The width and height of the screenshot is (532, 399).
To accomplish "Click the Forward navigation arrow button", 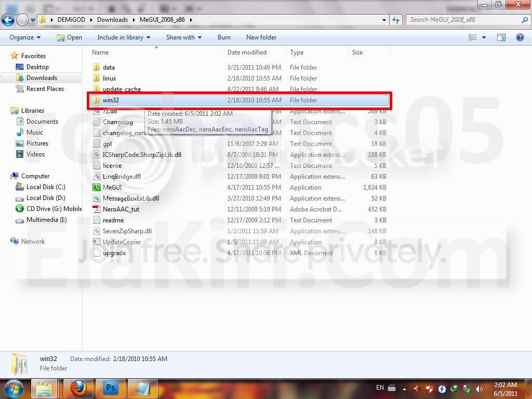I will point(22,20).
